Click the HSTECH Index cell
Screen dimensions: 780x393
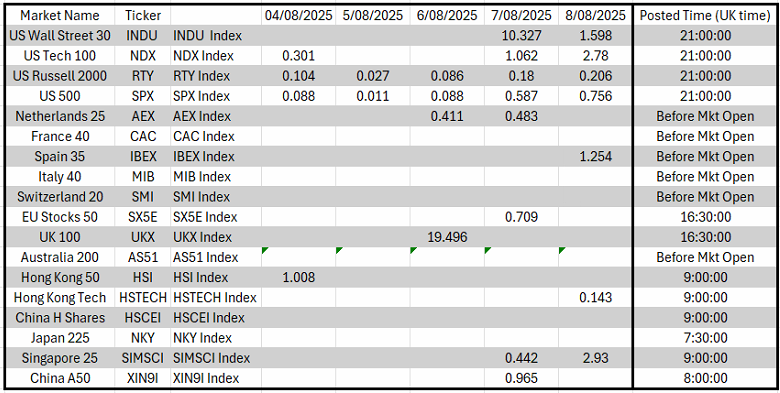(x=215, y=297)
